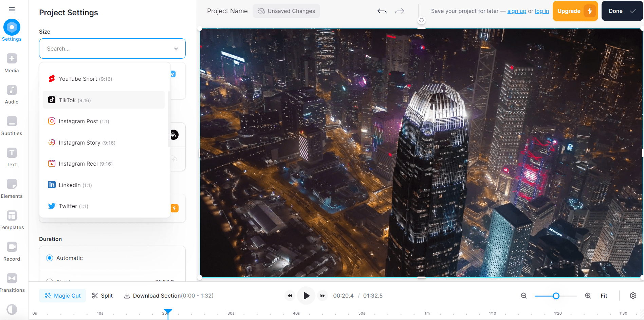Open the hamburger menu

tap(12, 9)
